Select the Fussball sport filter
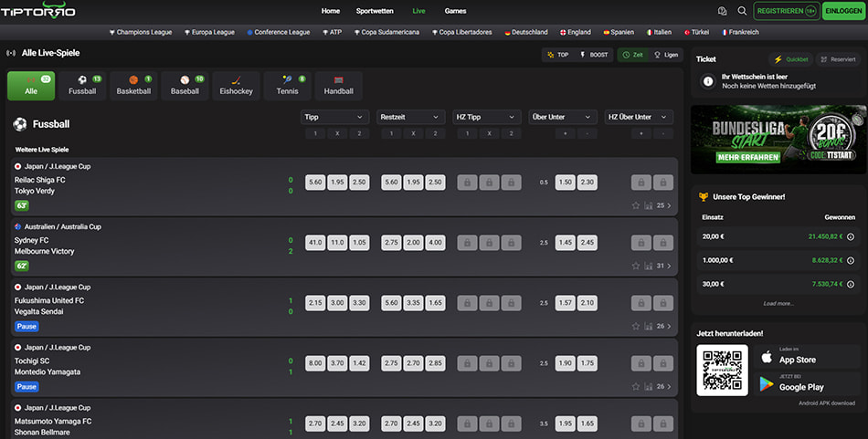 [82, 86]
